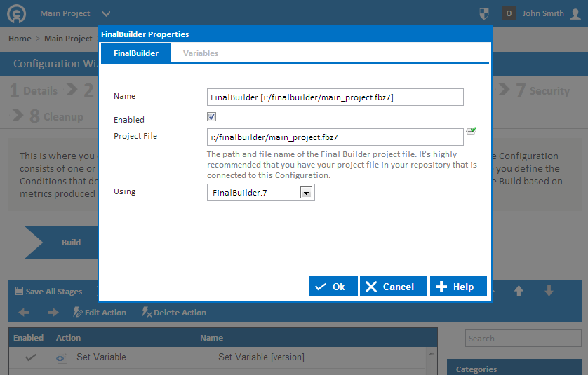
Task: Click the shield icon in header
Action: (484, 14)
